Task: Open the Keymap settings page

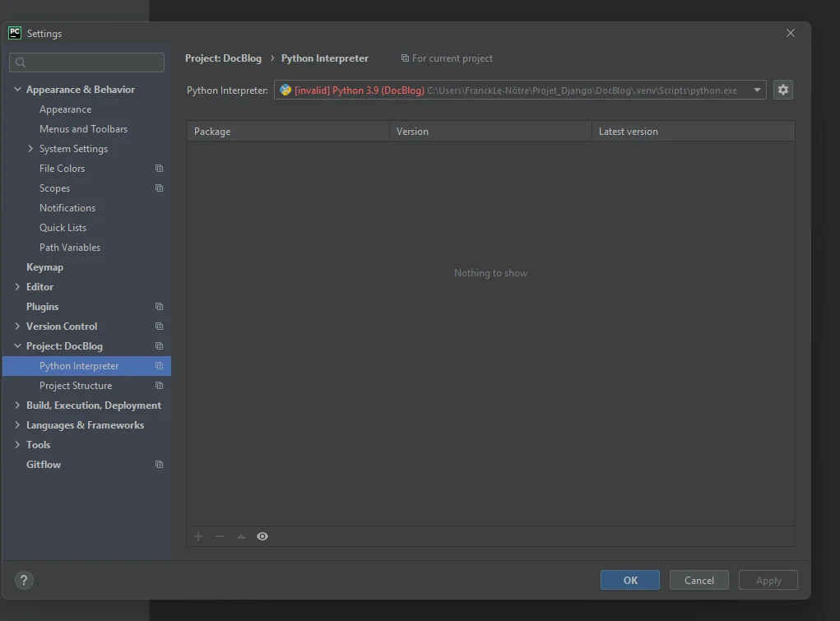Action: tap(44, 267)
